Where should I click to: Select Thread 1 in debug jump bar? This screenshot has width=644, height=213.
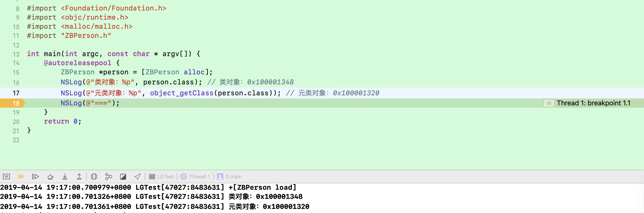click(x=195, y=177)
